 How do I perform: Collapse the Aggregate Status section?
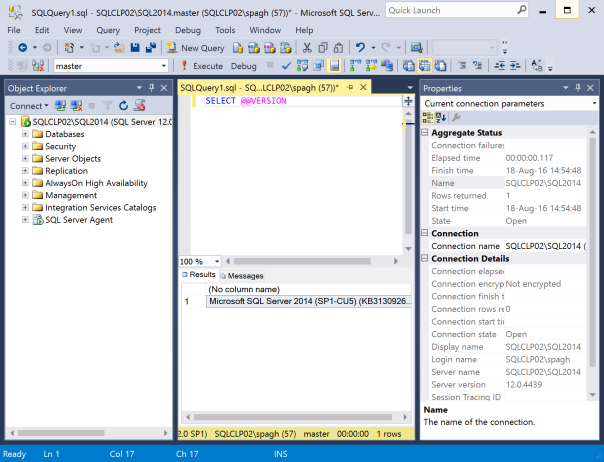(424, 133)
